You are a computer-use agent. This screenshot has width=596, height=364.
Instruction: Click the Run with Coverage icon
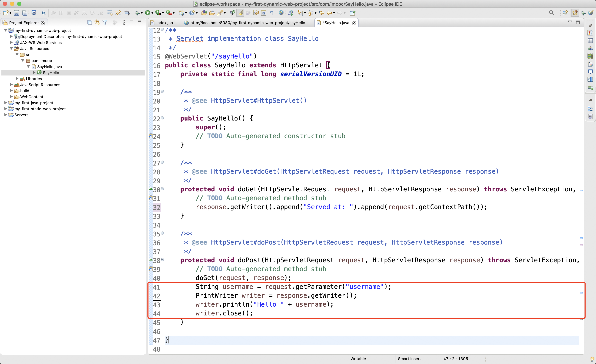[x=158, y=13]
